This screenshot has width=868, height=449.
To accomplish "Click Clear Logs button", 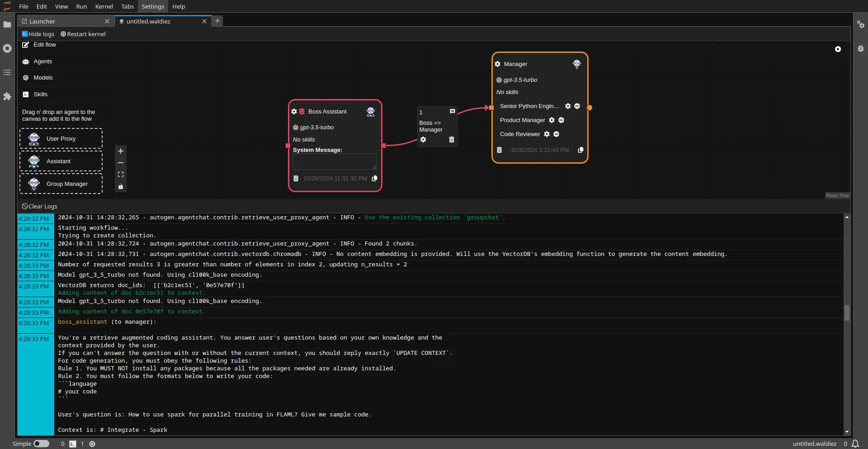I will (39, 206).
